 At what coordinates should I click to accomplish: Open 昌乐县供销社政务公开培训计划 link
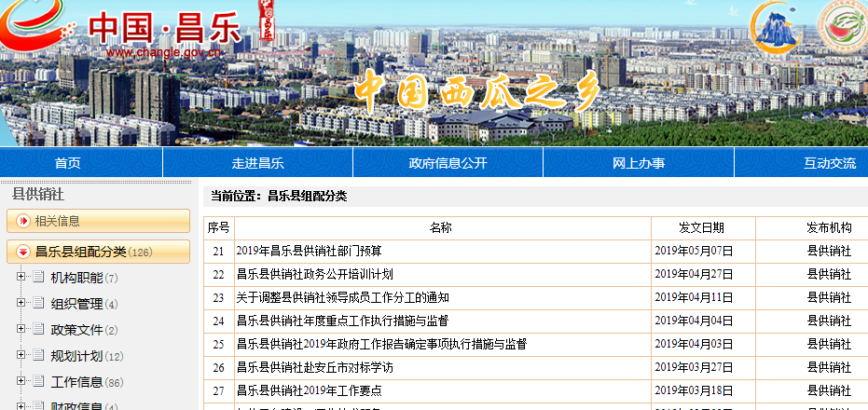click(x=314, y=274)
